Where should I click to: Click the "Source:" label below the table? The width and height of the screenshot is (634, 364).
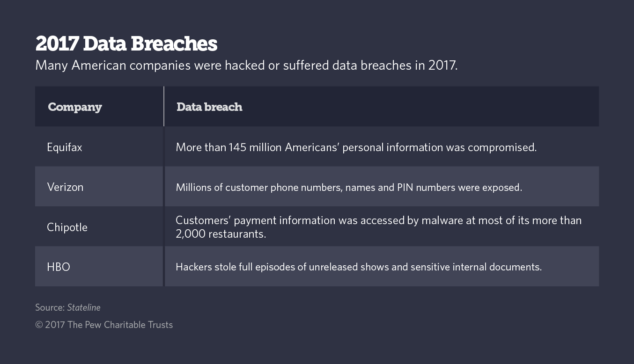pyautogui.click(x=50, y=307)
